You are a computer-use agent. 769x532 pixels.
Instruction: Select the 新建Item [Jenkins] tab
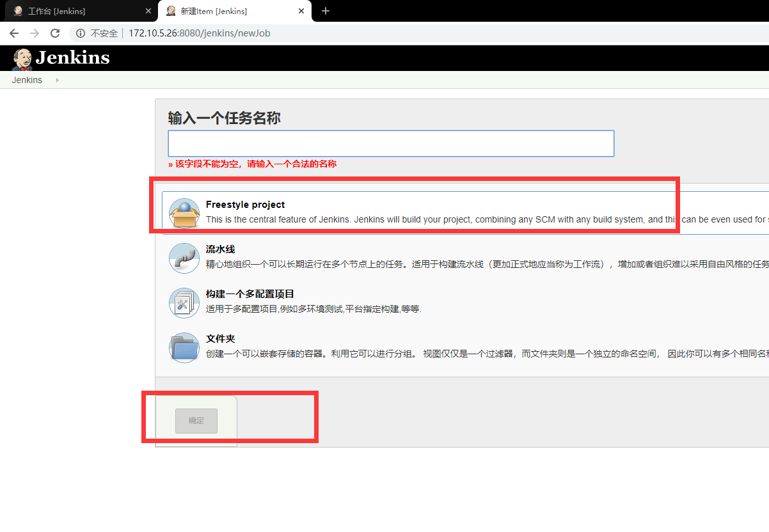coord(235,11)
